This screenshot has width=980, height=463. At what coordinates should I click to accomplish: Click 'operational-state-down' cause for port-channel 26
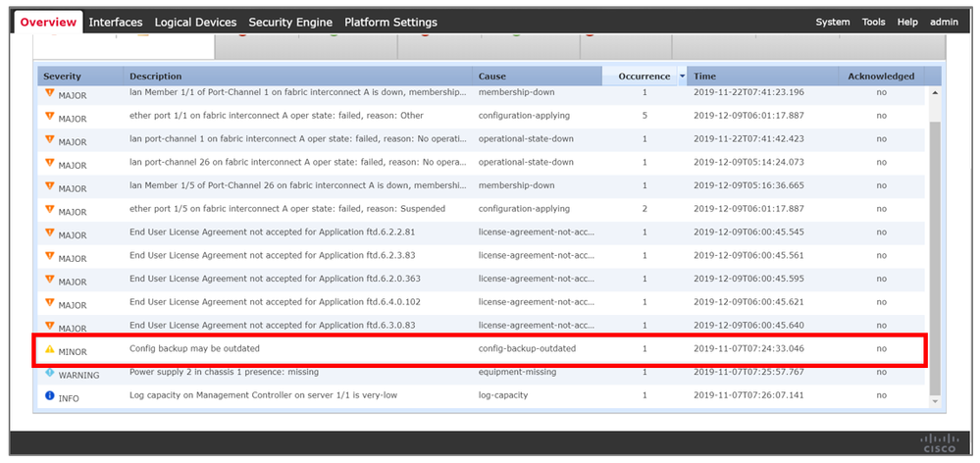526,163
